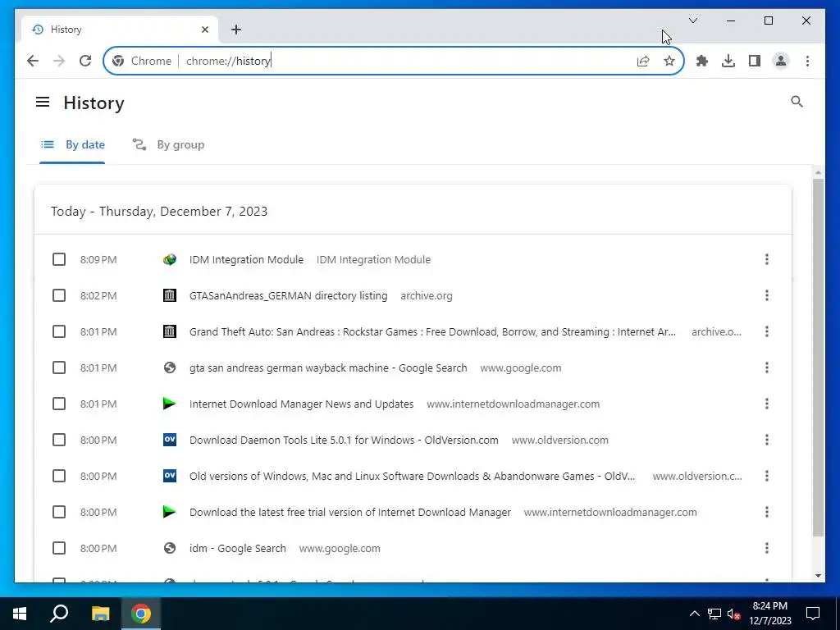
Task: Close the History tab
Action: (204, 30)
